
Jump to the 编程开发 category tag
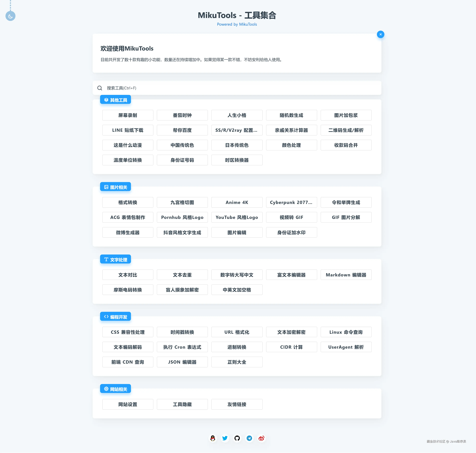point(115,317)
